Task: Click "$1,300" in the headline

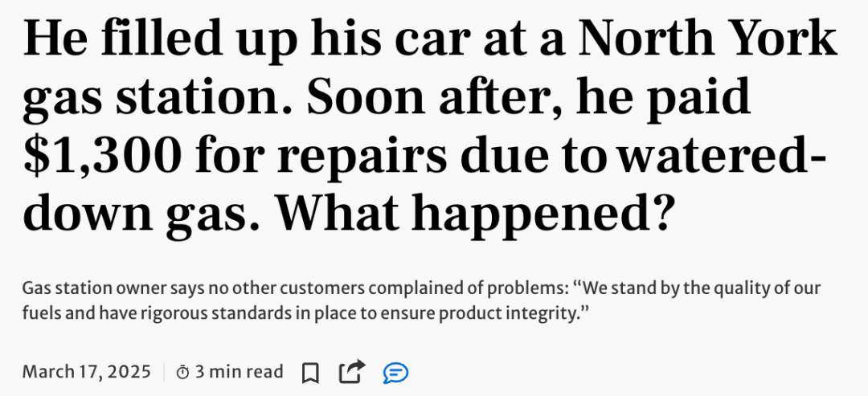Action: 102,155
